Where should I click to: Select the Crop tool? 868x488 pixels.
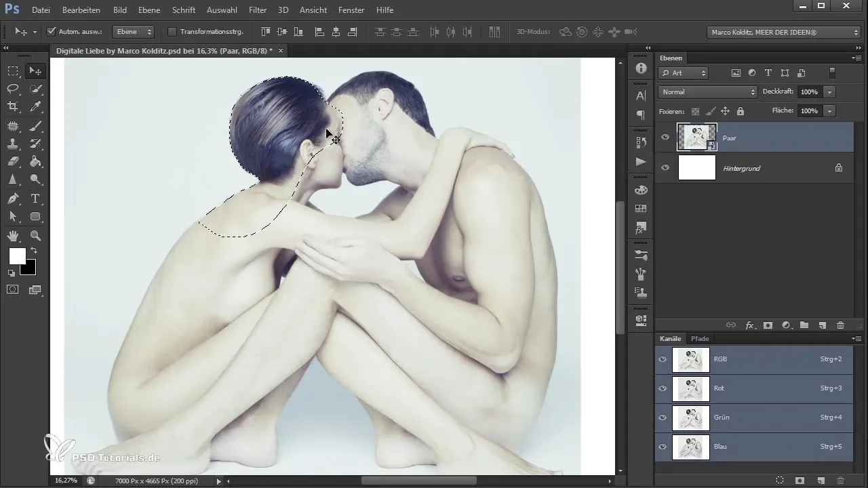pyautogui.click(x=13, y=106)
